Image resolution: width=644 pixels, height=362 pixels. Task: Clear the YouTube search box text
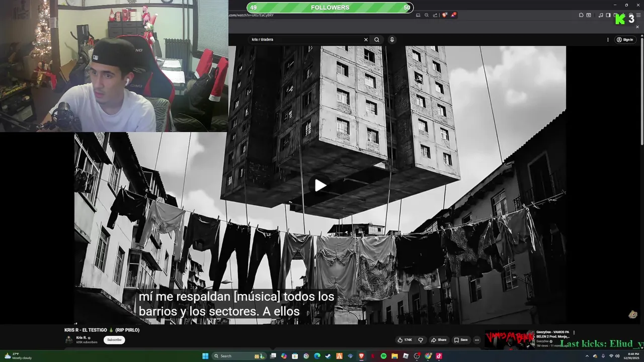pos(366,40)
